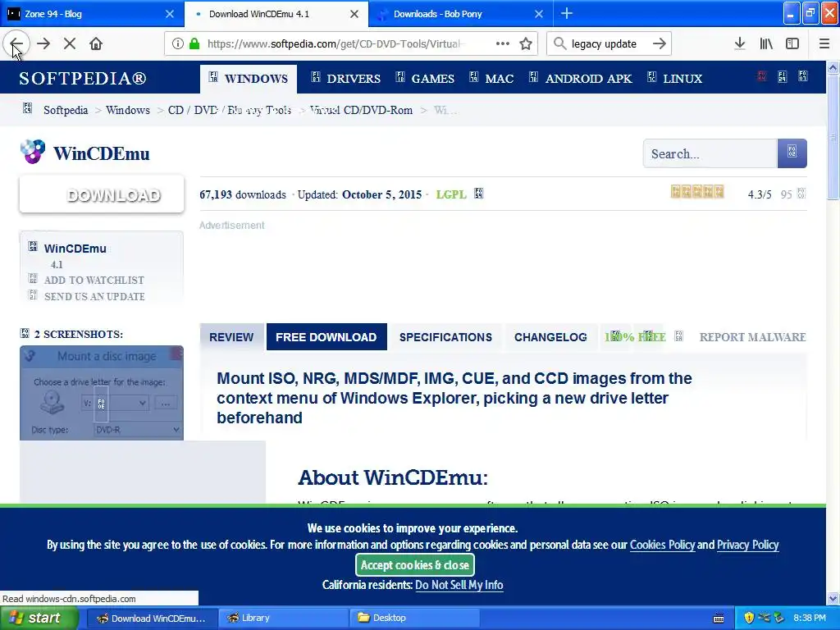This screenshot has height=630, width=840.
Task: Click the browser forward arrow
Action: tap(43, 44)
